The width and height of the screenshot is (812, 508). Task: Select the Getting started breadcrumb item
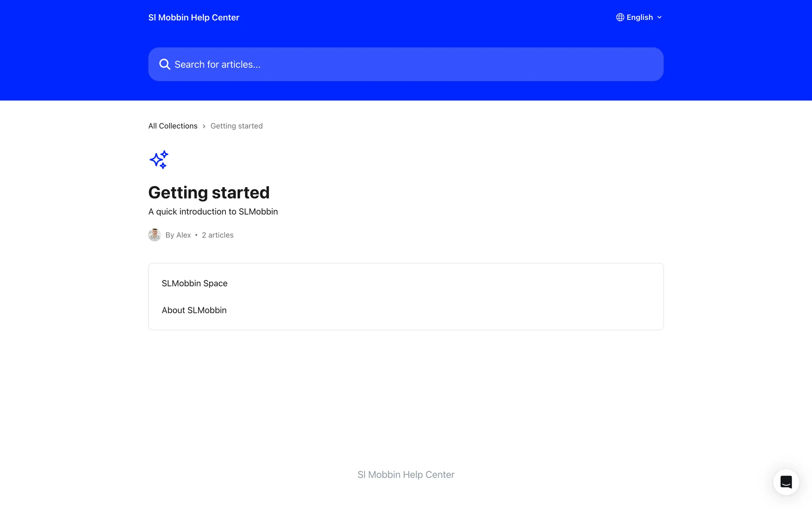pos(236,126)
